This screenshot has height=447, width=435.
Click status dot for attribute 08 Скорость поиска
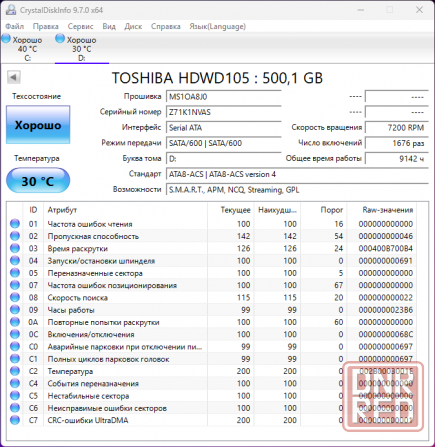coord(15,297)
